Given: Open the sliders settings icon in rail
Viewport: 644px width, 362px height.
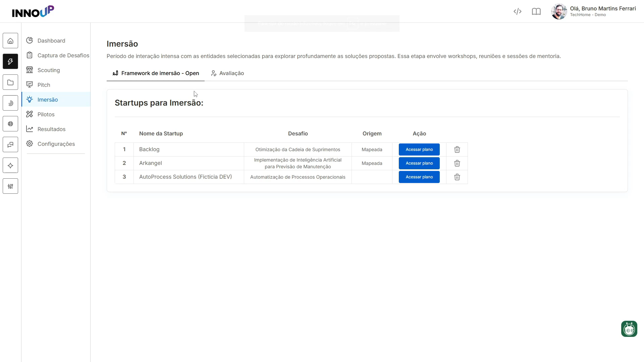Looking at the screenshot, I should pos(10,186).
